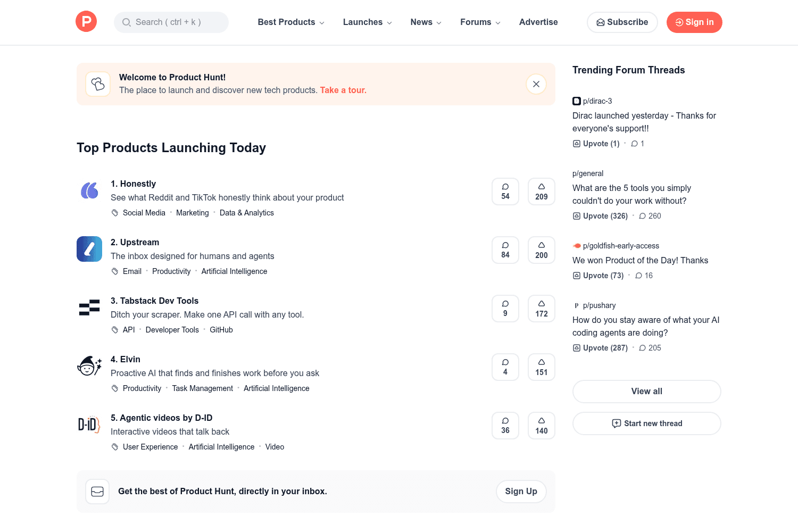Open the Upstream product title
Image resolution: width=798 pixels, height=532 pixels.
click(x=135, y=243)
